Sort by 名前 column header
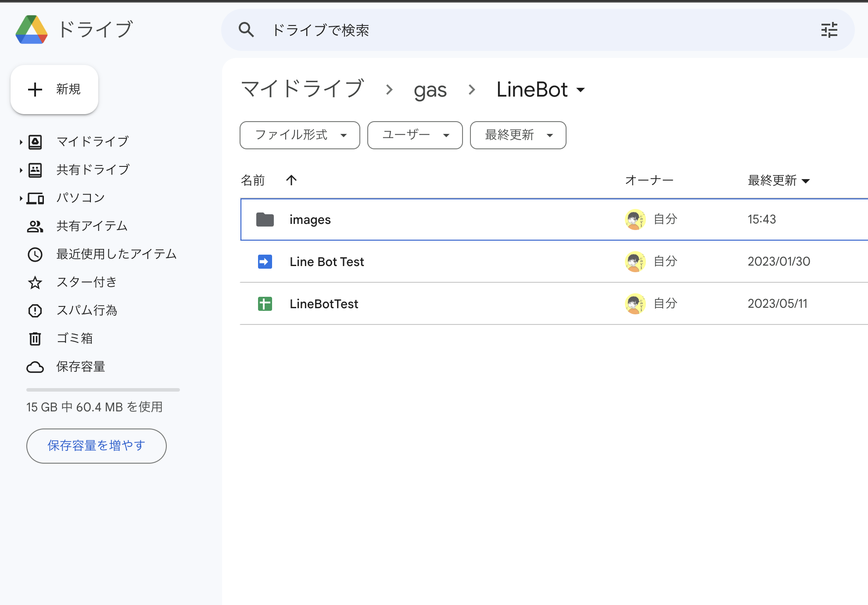The height and width of the screenshot is (605, 868). tap(253, 180)
